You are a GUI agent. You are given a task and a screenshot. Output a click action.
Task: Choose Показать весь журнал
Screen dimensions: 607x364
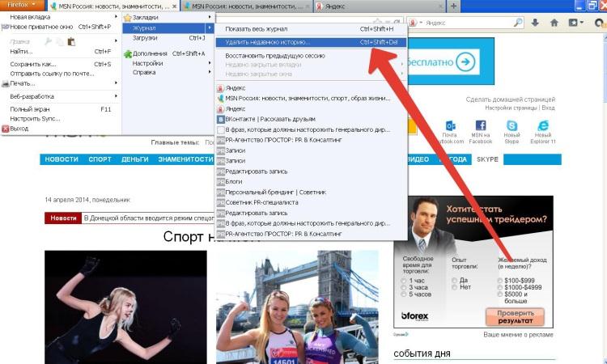pyautogui.click(x=311, y=29)
